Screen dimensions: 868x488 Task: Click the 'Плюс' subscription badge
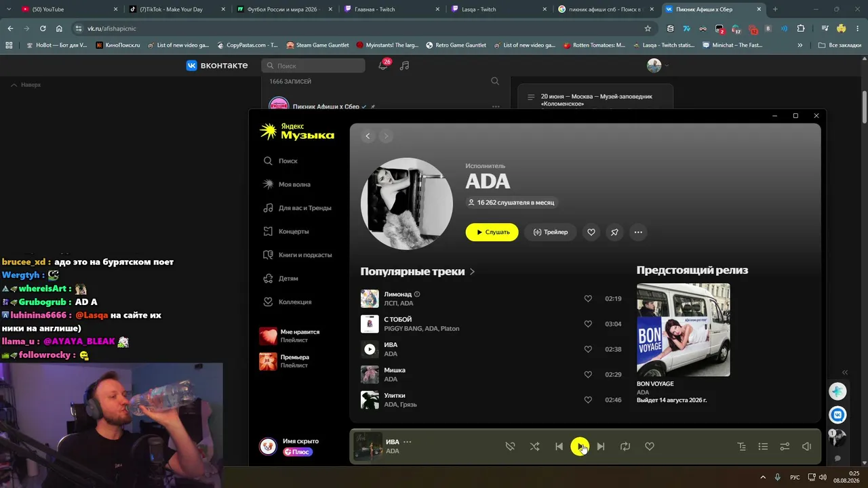click(298, 452)
